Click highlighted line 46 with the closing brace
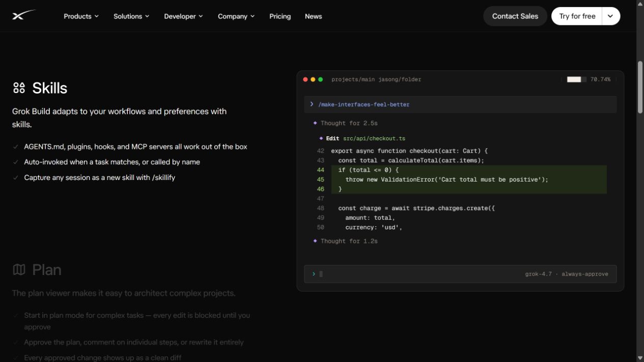644x362 pixels. coord(340,189)
